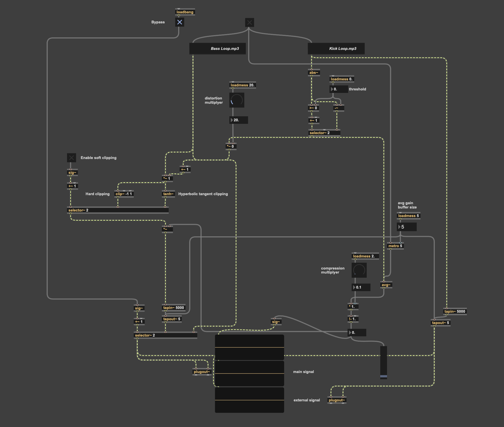Click the loadmess 20. message object
The image size is (504, 427).
pyautogui.click(x=242, y=85)
